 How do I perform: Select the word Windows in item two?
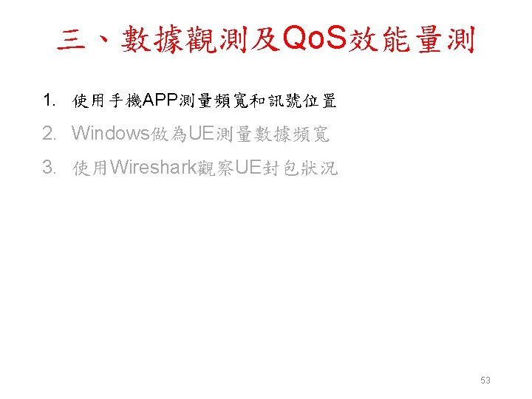pyautogui.click(x=111, y=133)
